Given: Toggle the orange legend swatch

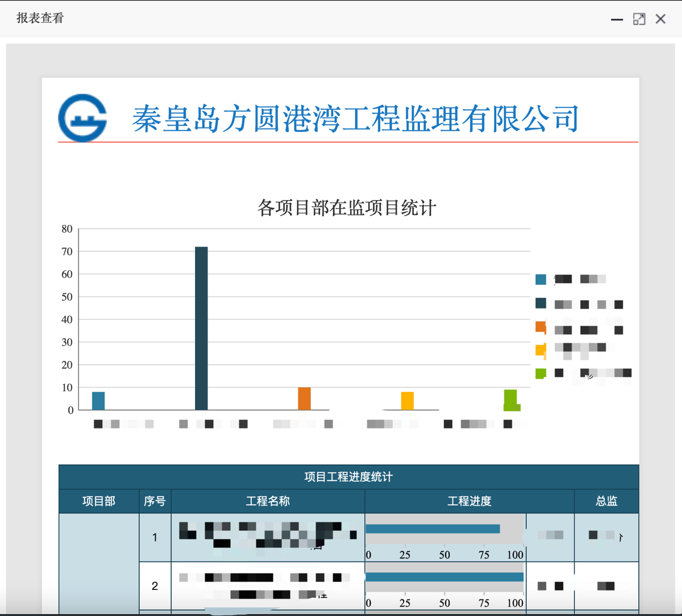Looking at the screenshot, I should pos(540,327).
